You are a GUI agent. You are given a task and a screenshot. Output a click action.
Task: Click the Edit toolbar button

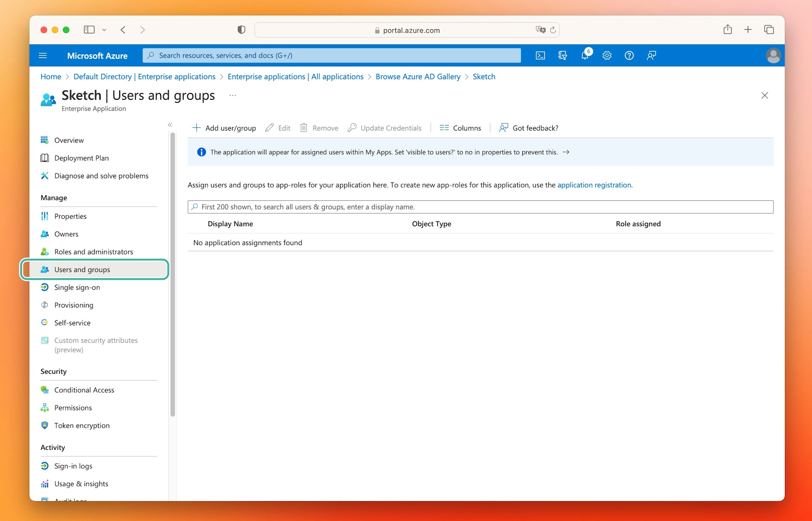click(278, 128)
